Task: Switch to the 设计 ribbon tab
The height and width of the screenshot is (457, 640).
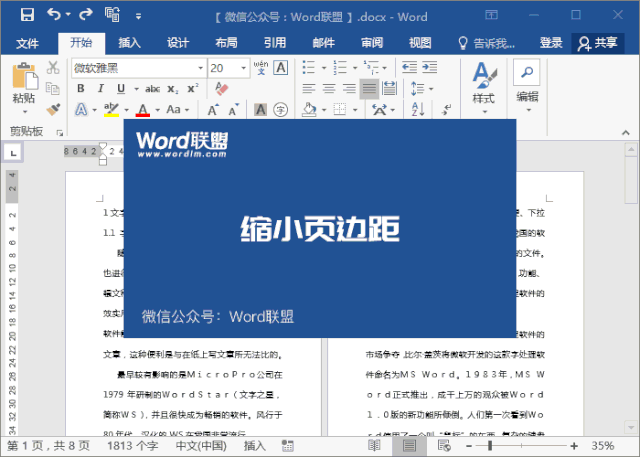Action: click(x=178, y=43)
